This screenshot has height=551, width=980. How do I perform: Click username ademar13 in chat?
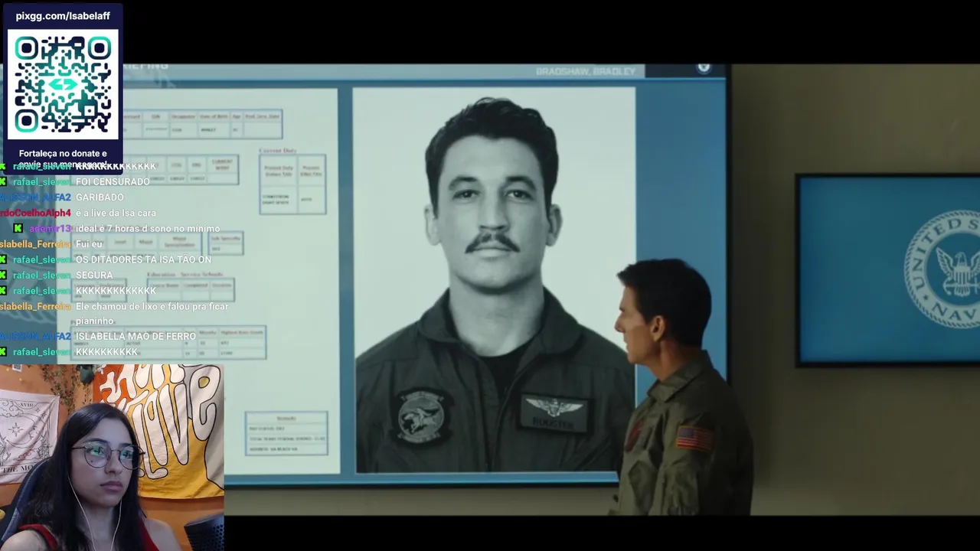(50, 228)
